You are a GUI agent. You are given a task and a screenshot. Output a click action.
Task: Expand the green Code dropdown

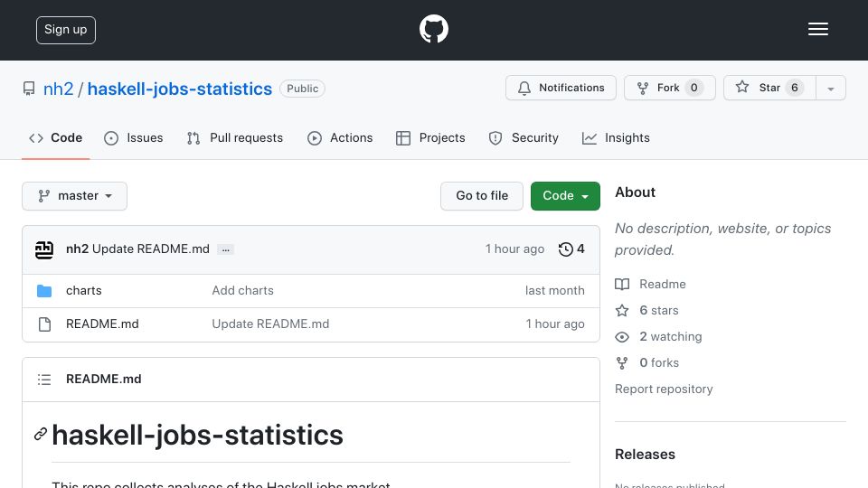tap(565, 196)
